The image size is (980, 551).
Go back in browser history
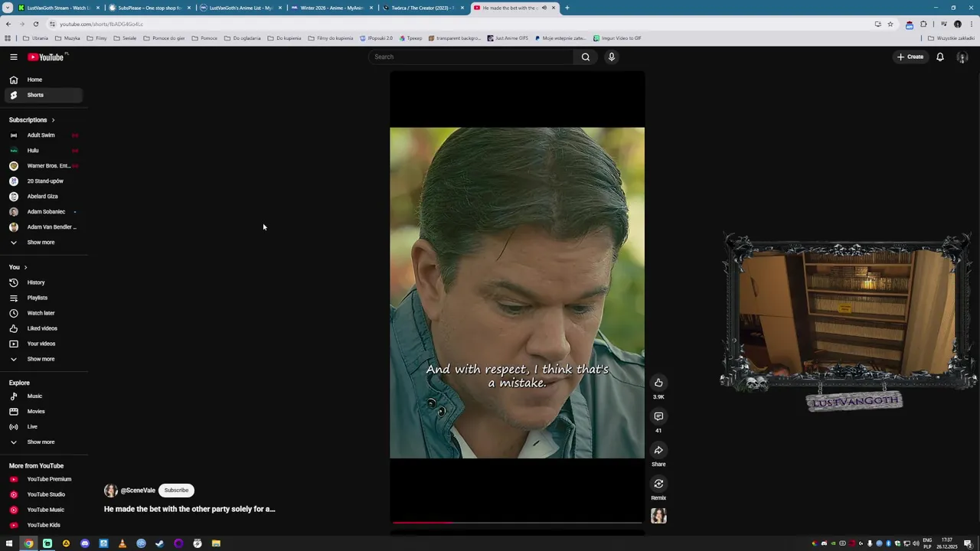[8, 24]
